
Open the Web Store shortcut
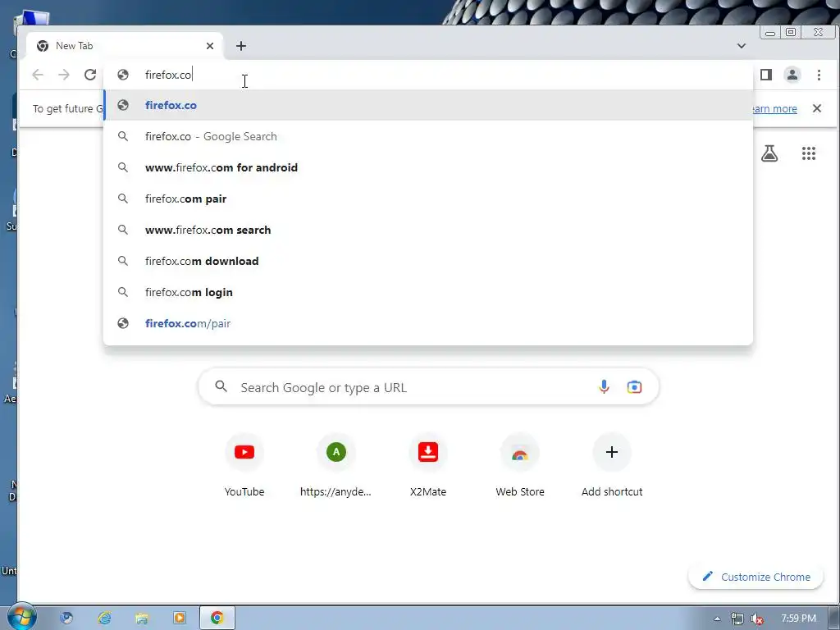tap(519, 465)
